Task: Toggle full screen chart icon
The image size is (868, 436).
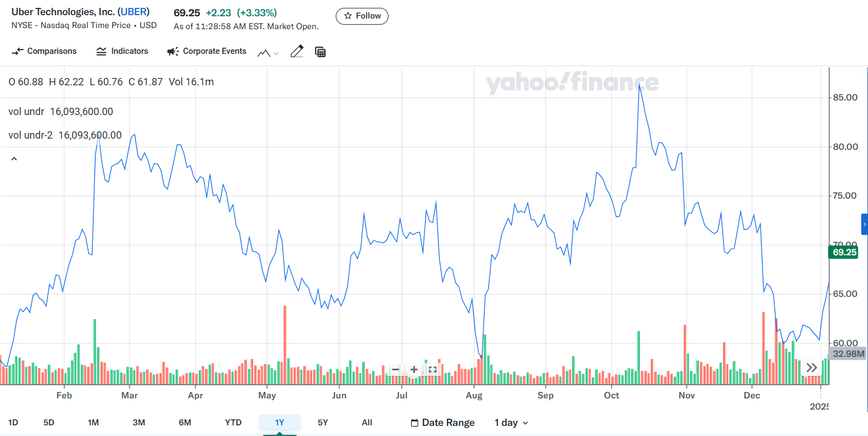Action: (x=432, y=370)
